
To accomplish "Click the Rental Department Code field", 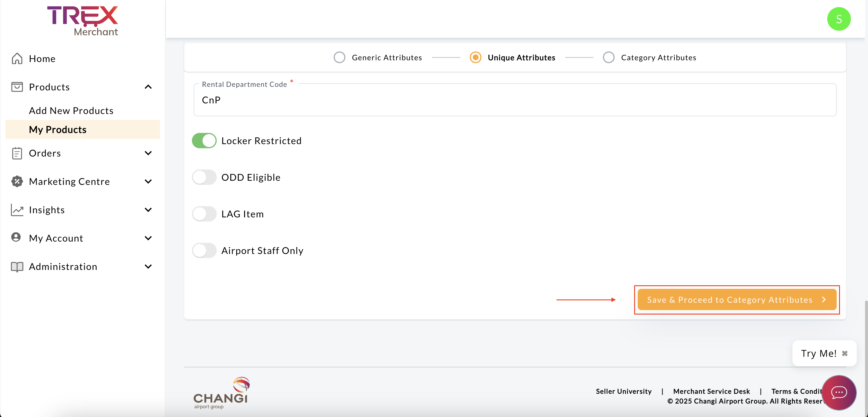I will tap(515, 100).
